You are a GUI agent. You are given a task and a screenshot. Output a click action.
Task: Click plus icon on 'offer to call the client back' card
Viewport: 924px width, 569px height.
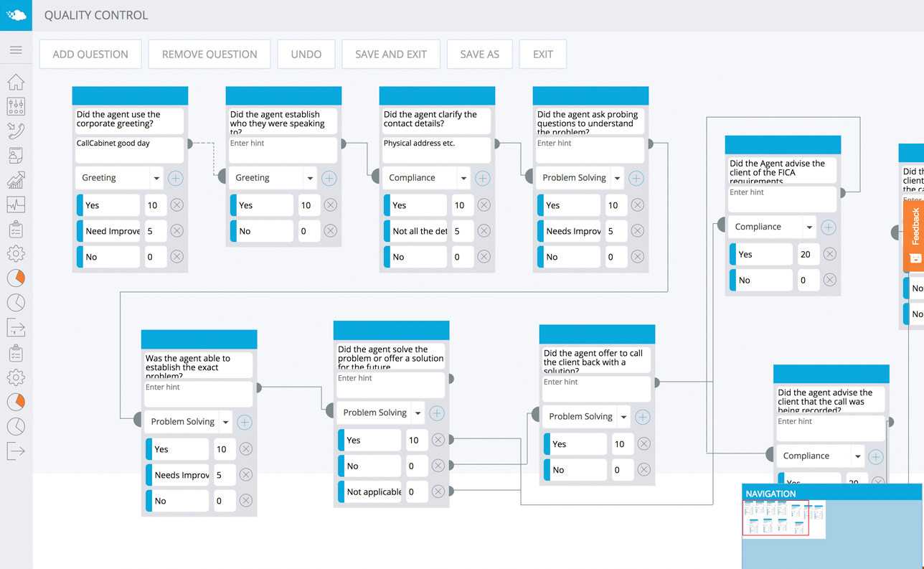[x=643, y=416]
